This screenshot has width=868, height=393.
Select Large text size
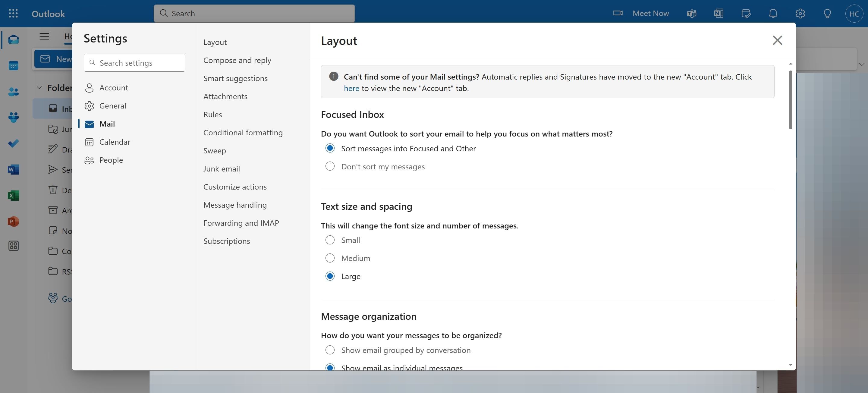(330, 276)
